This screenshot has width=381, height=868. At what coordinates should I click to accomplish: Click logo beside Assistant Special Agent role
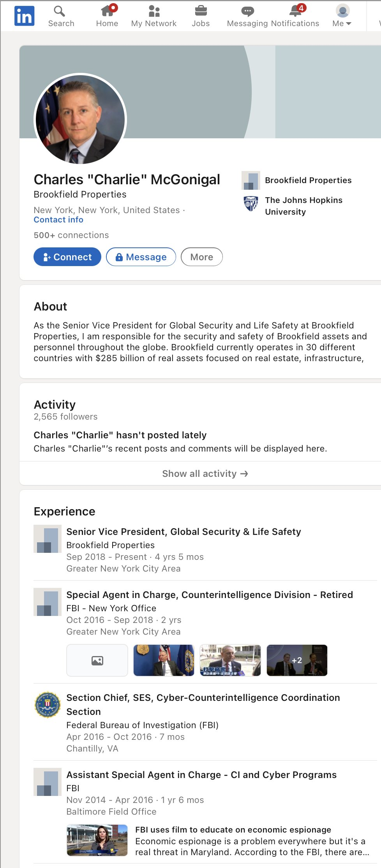tap(48, 782)
